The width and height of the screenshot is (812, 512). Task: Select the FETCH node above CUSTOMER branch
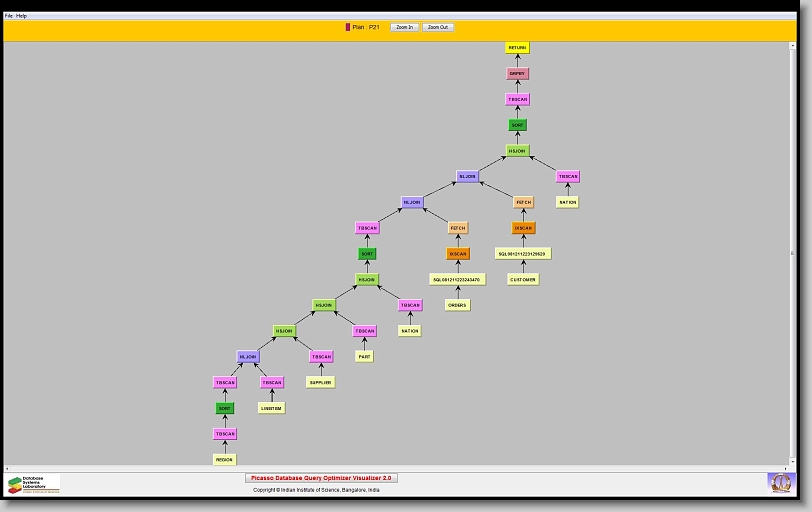524,202
